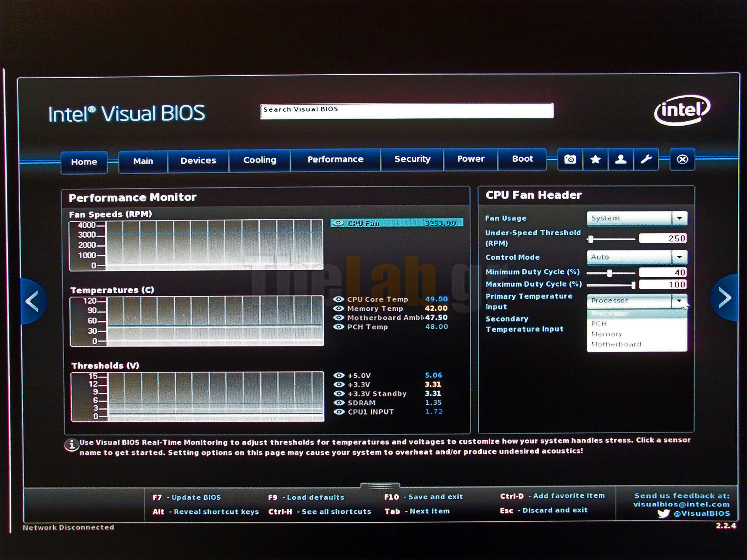The height and width of the screenshot is (560, 747).
Task: Select PCH from temperature input list
Action: 599,324
